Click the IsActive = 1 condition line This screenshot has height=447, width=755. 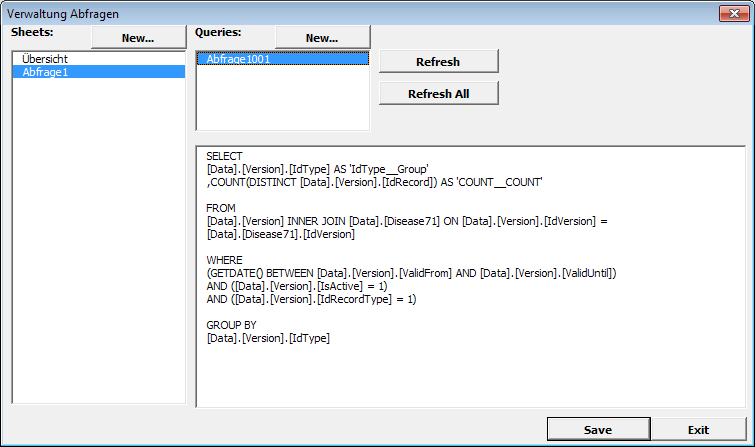pos(299,286)
